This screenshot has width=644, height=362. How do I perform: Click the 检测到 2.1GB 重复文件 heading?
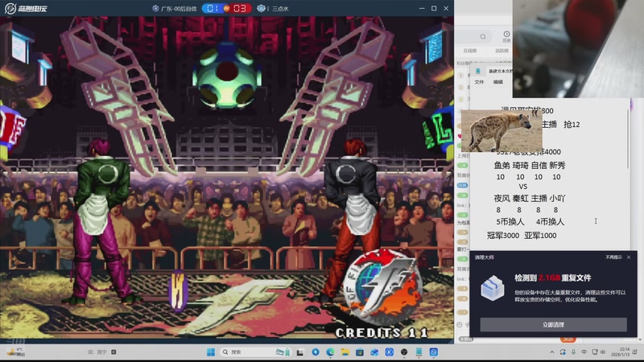tap(553, 278)
